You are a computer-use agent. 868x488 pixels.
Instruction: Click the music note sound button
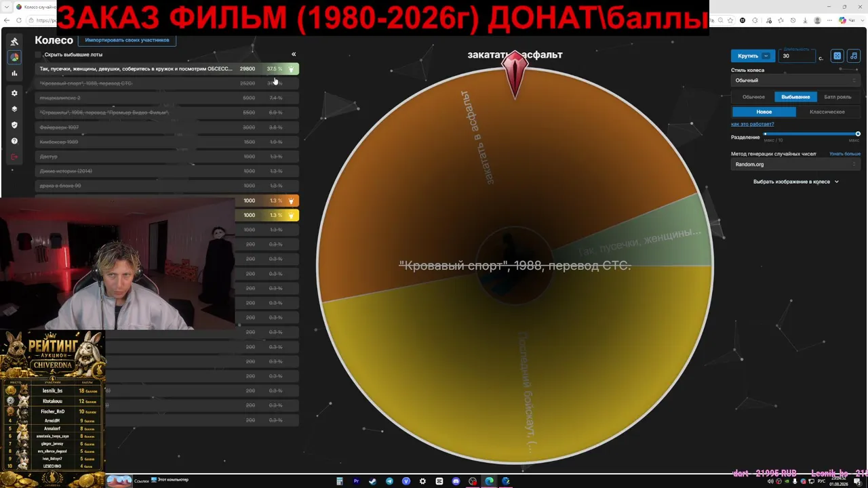pos(854,56)
